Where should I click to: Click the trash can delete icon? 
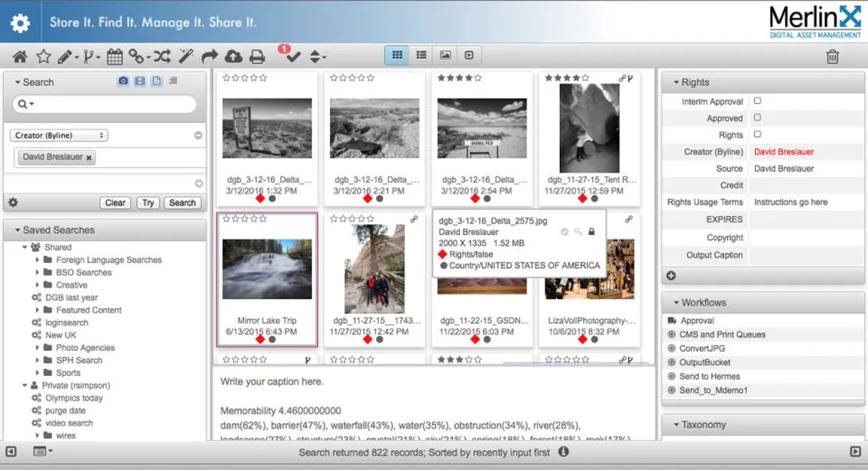[x=833, y=56]
